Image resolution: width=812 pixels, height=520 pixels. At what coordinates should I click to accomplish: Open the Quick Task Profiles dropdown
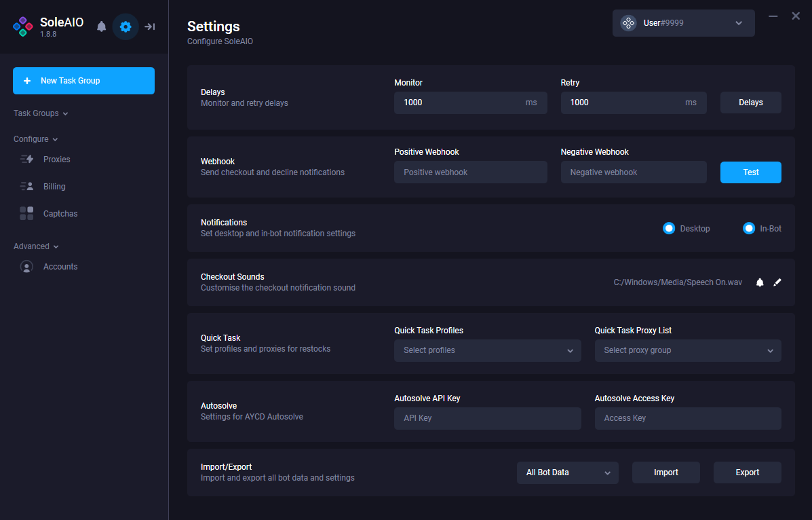pos(487,350)
